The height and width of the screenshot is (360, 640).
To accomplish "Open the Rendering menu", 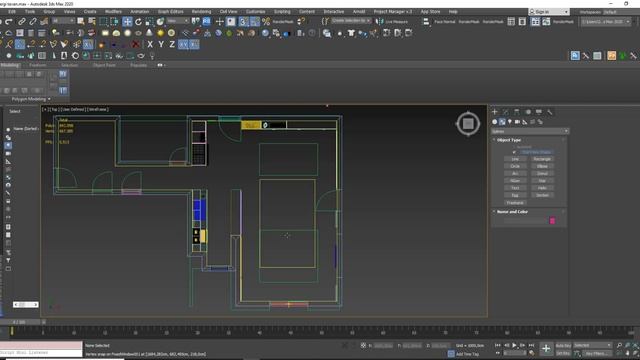I will pyautogui.click(x=201, y=11).
